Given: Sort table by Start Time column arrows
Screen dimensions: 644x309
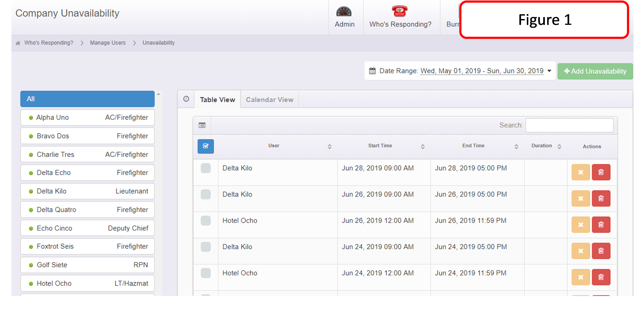Looking at the screenshot, I should click(423, 147).
